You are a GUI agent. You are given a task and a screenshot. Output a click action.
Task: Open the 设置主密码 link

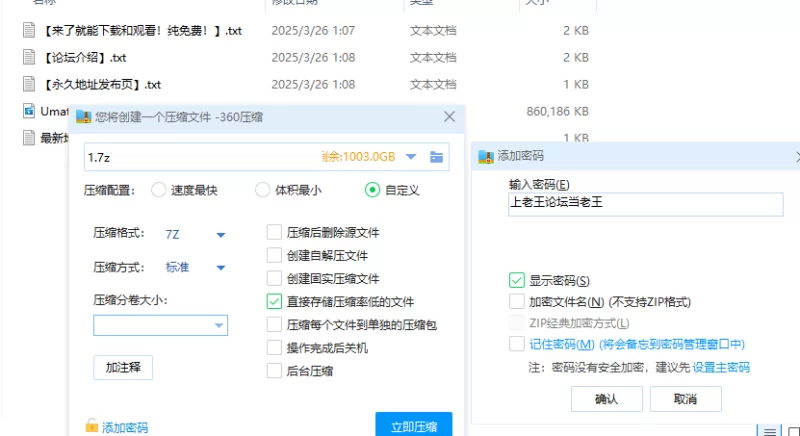click(721, 367)
